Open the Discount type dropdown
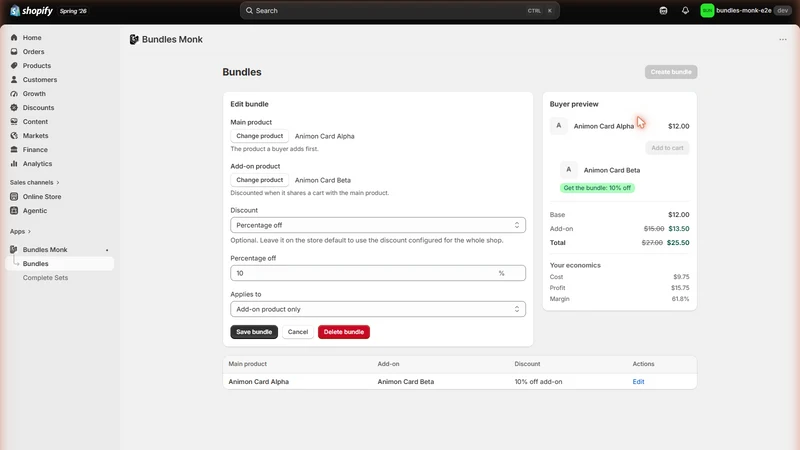The width and height of the screenshot is (800, 450). (378, 225)
